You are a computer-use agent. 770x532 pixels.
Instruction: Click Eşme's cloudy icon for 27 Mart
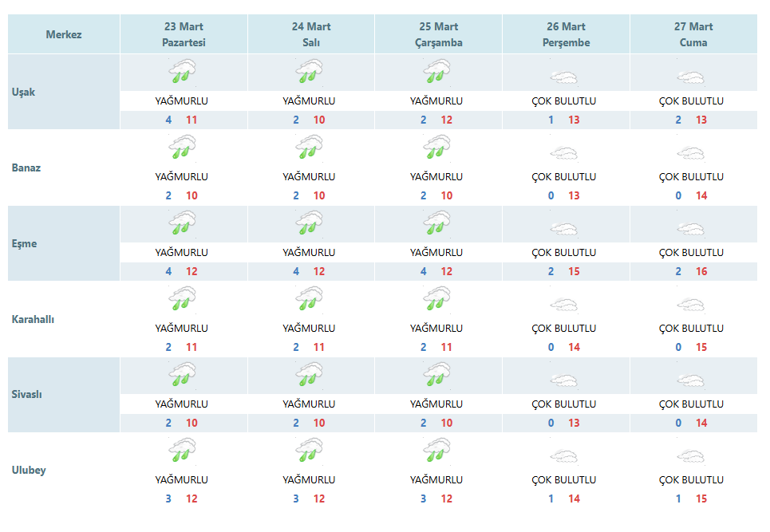click(692, 229)
